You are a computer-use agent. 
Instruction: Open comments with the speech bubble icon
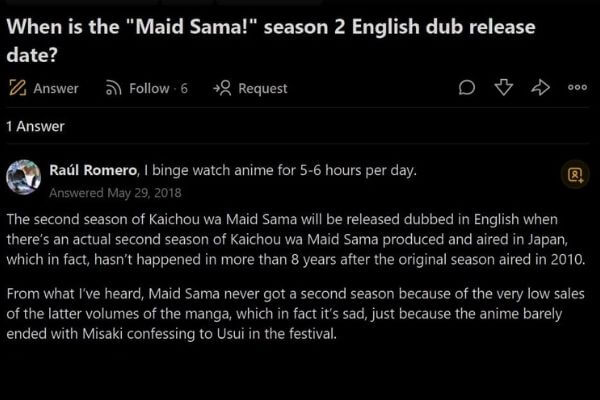[x=466, y=88]
